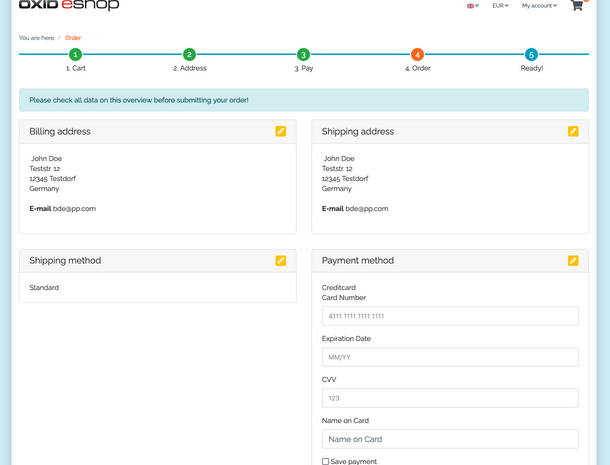Viewport: 610px width, 465px height.
Task: Expand the EUR currency dropdown
Action: point(500,6)
